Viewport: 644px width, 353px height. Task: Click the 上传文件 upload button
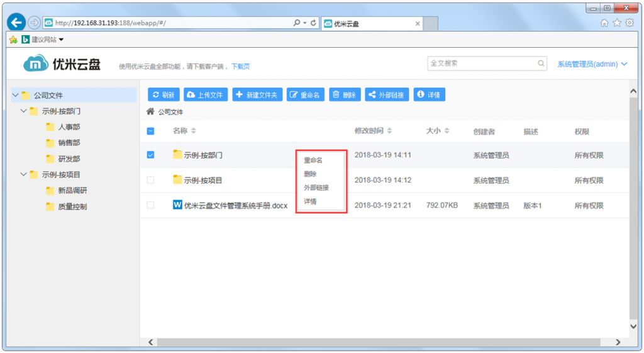pos(206,95)
